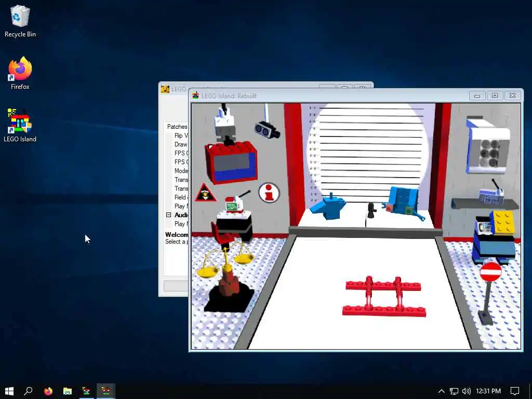The image size is (532, 399).
Task: Click the ceiling security camera
Action: (268, 130)
